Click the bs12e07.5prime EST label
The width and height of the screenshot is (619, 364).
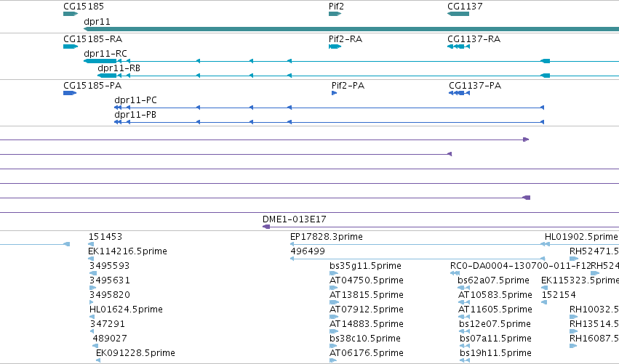point(495,324)
